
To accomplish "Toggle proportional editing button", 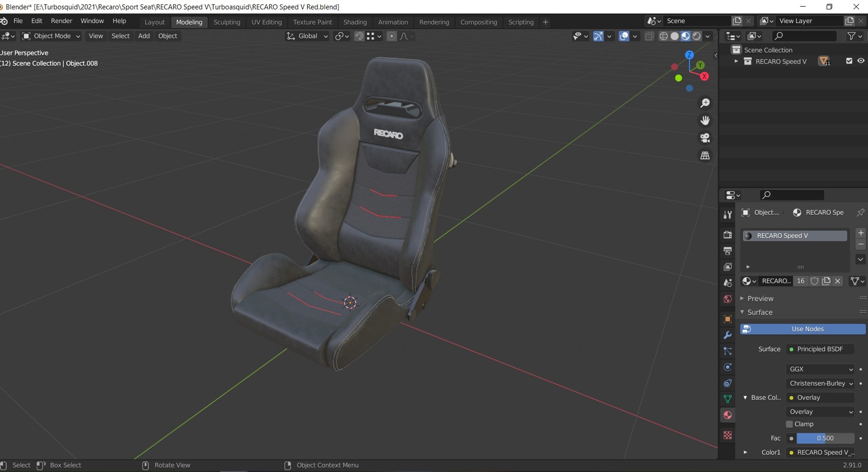I will (x=392, y=36).
